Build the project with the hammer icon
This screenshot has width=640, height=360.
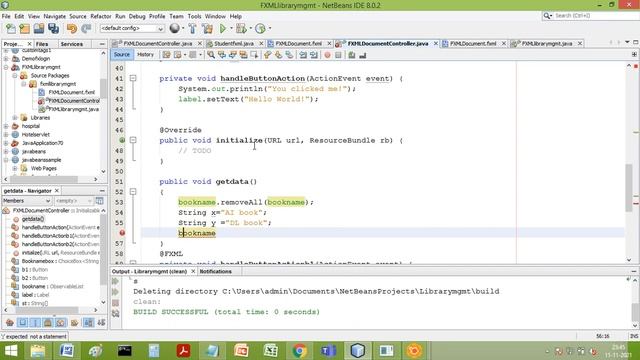[x=193, y=29]
